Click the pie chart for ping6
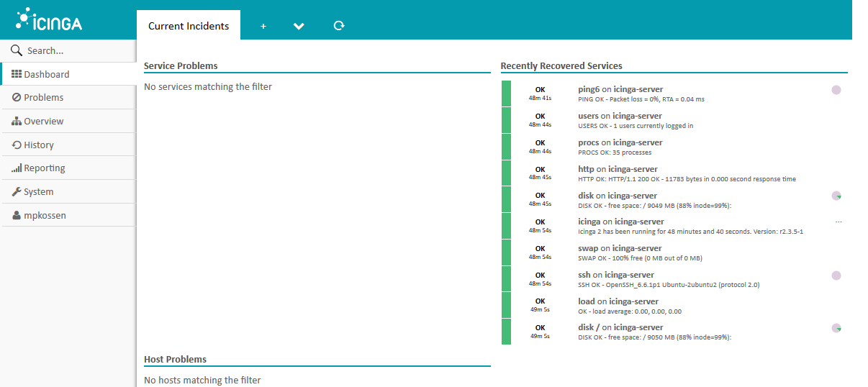The height and width of the screenshot is (387, 868). click(x=836, y=90)
